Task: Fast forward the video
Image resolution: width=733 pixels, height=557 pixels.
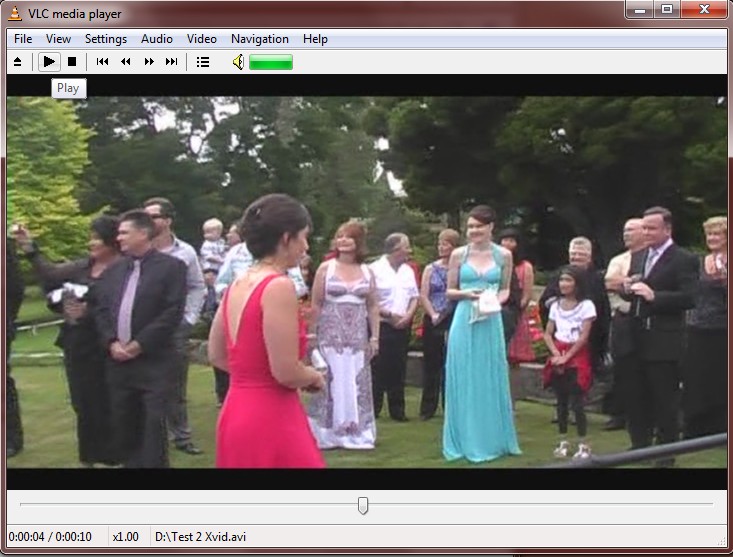Action: point(149,62)
